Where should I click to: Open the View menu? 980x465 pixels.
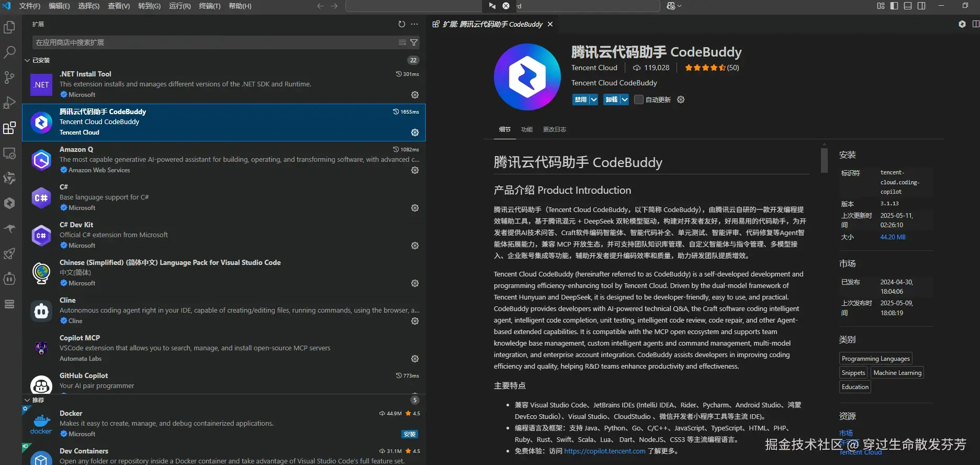(119, 6)
